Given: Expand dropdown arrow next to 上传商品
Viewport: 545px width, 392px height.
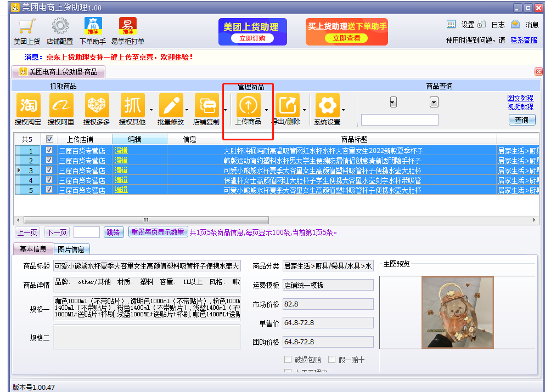Looking at the screenshot, I should coord(267,110).
